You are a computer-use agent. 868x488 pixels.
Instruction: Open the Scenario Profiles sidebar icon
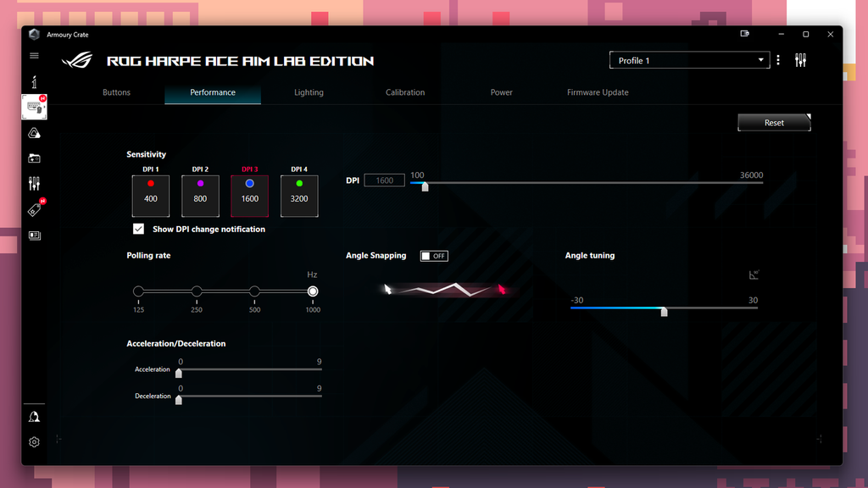point(34,158)
